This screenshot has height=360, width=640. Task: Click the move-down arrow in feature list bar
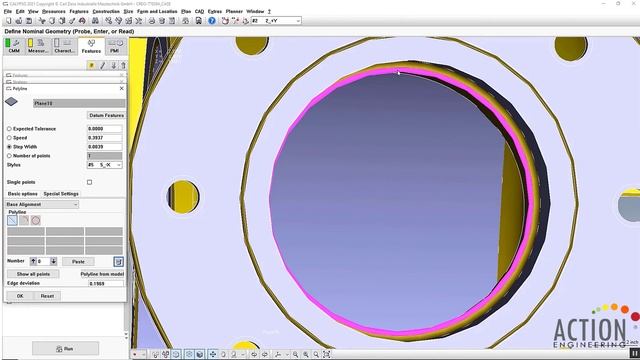tap(113, 65)
